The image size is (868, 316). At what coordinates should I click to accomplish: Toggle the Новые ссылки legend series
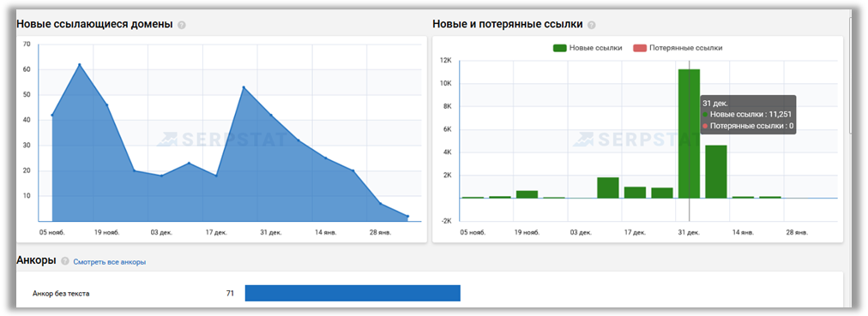[588, 48]
